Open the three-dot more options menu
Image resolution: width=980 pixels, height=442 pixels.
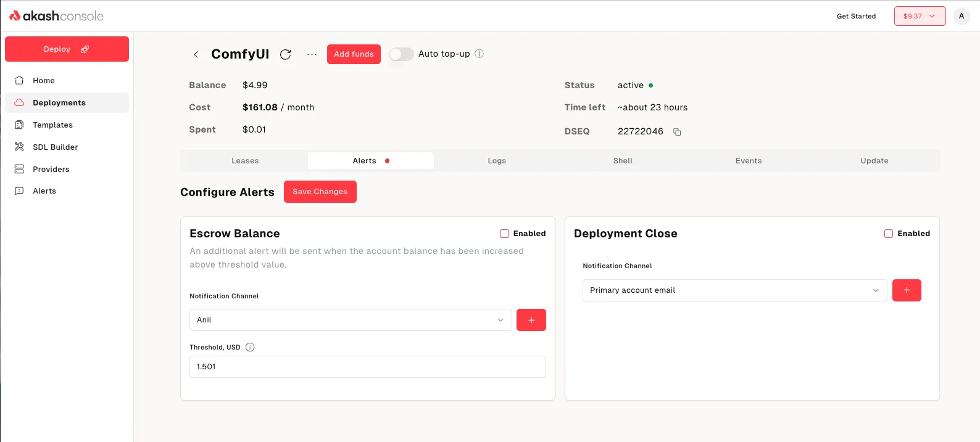click(x=312, y=54)
